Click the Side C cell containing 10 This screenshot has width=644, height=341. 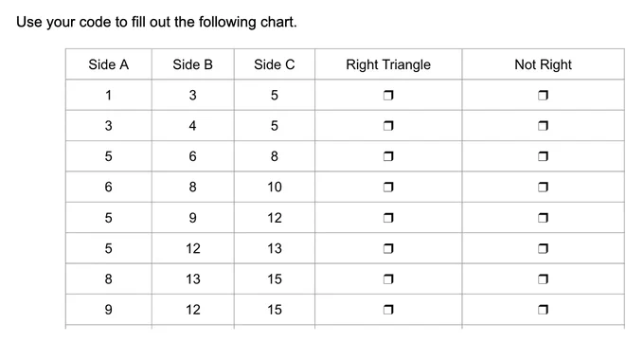pyautogui.click(x=275, y=187)
